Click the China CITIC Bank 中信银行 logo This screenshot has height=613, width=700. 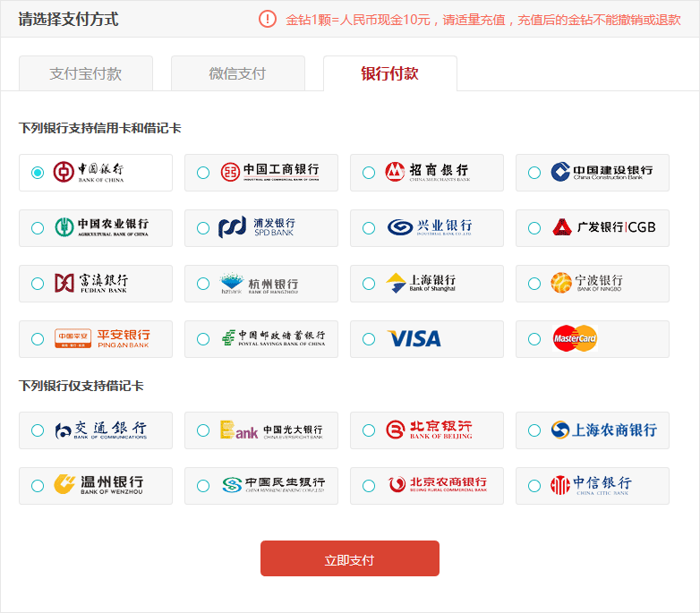591,485
